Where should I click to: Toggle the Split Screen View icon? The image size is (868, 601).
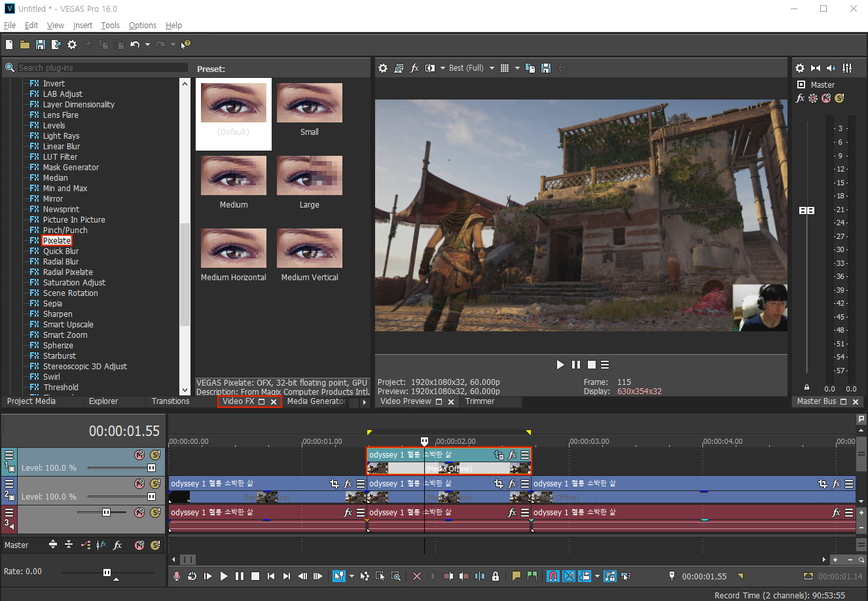click(x=430, y=68)
